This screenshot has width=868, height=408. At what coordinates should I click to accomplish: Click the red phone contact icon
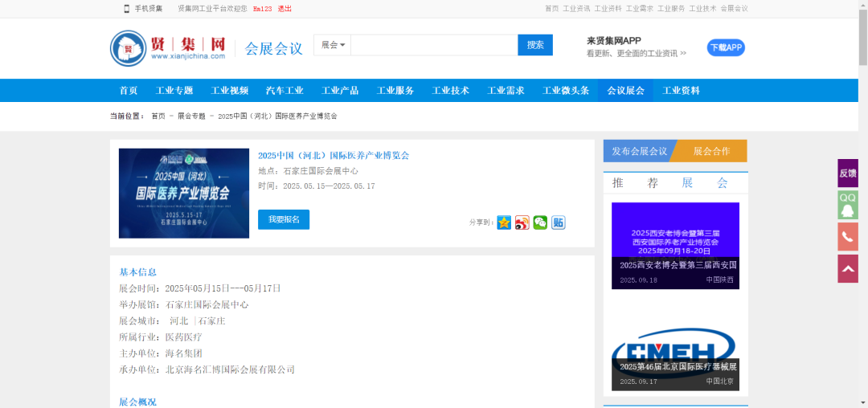(848, 237)
